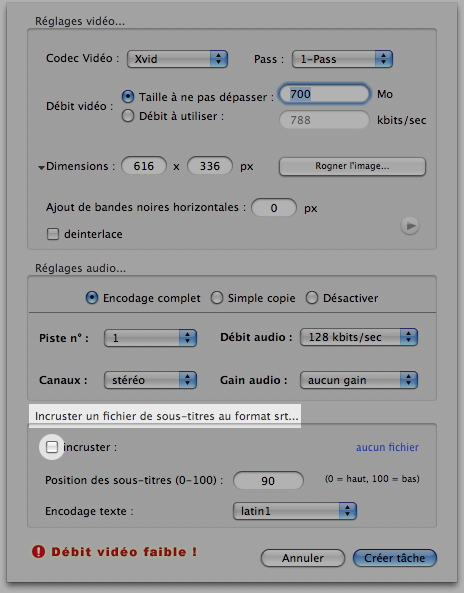Open the Piste n° track dropdown

(151, 338)
